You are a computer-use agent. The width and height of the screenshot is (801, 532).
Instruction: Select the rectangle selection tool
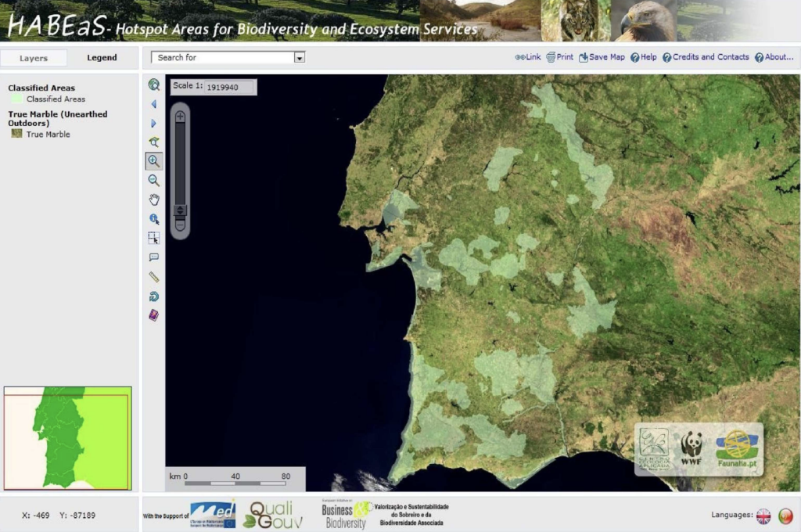(x=154, y=238)
